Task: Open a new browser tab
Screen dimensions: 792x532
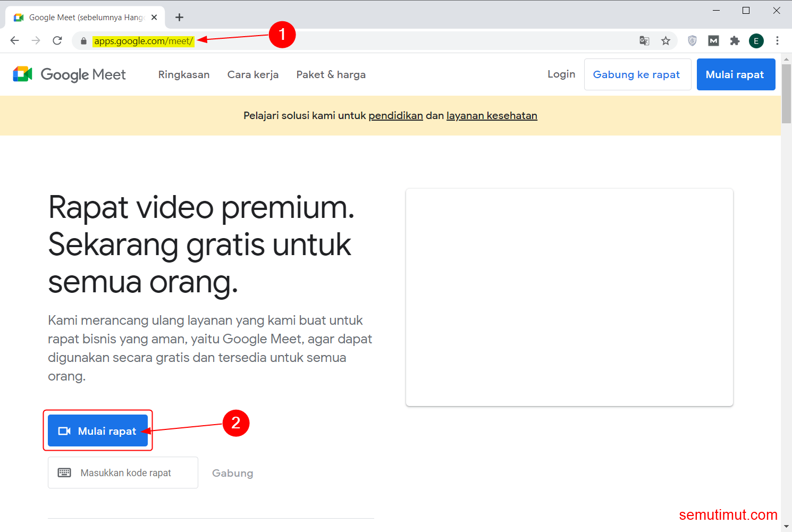Action: pos(179,17)
